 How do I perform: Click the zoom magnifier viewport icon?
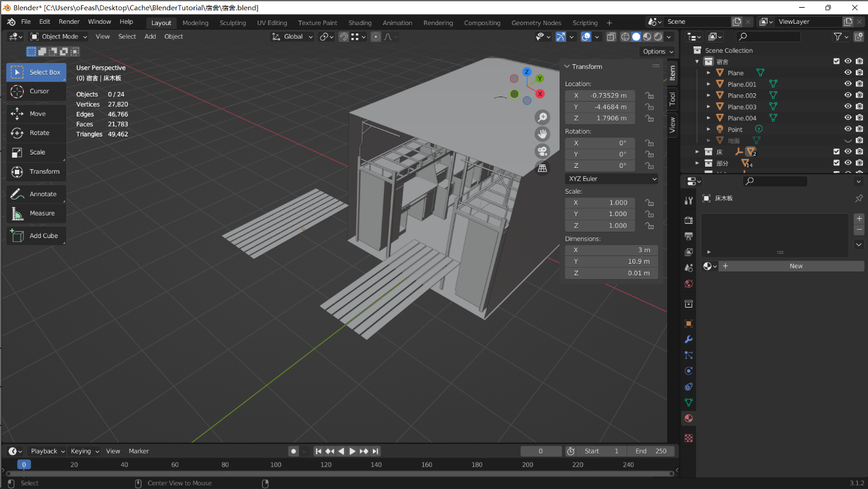pyautogui.click(x=542, y=117)
